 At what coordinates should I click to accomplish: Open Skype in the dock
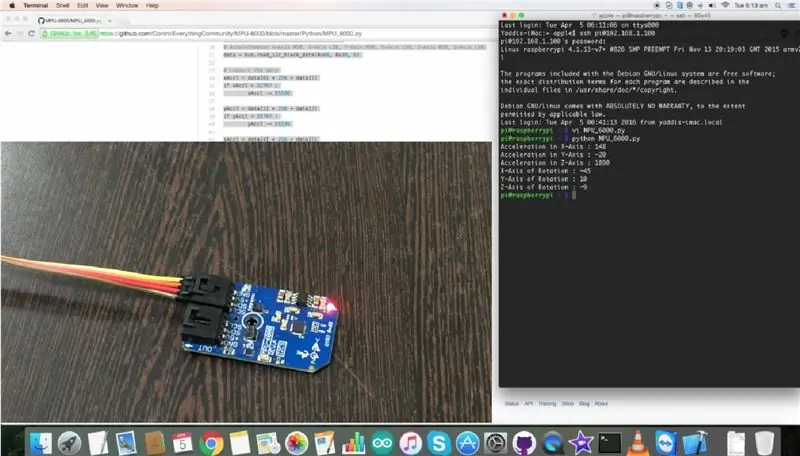[439, 443]
